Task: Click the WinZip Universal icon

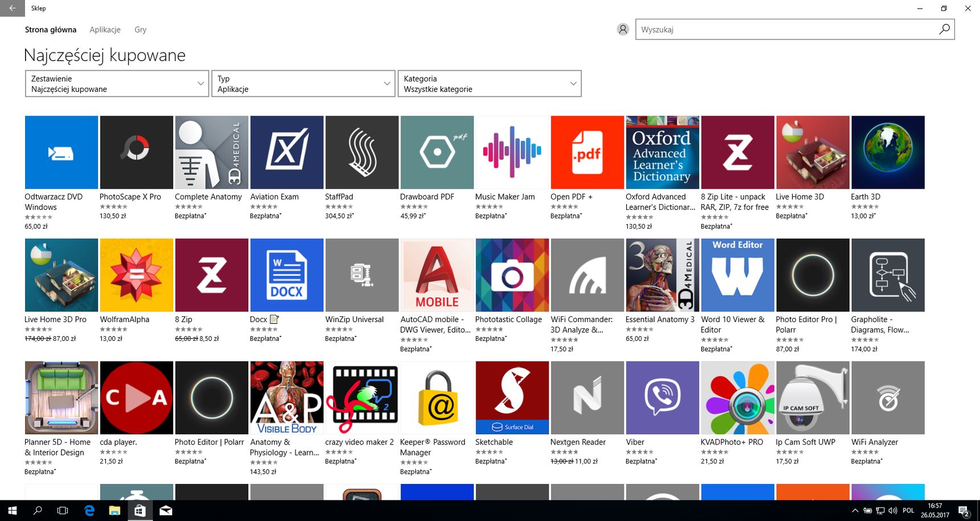Action: tap(362, 275)
